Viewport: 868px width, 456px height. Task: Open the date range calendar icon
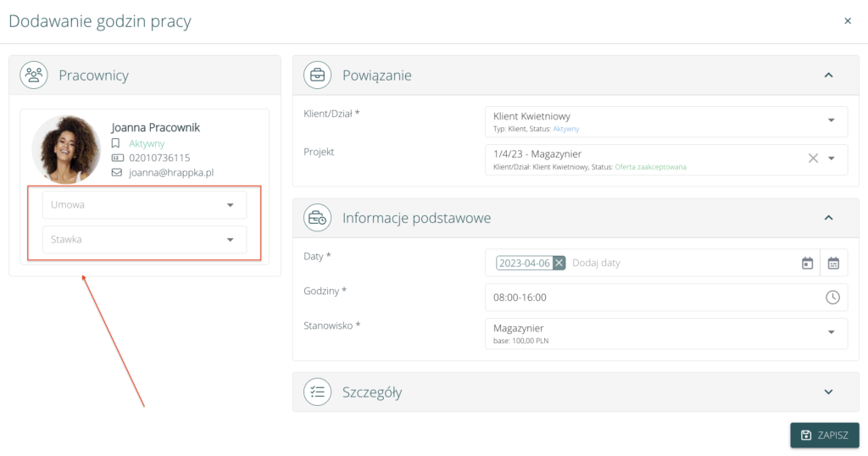tap(833, 263)
